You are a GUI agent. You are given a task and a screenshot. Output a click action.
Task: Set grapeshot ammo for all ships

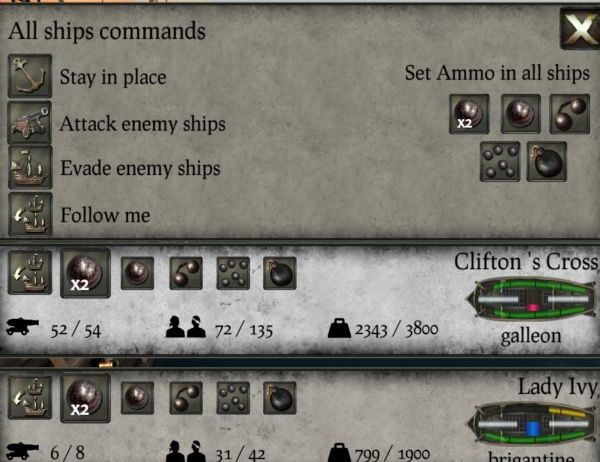click(500, 161)
